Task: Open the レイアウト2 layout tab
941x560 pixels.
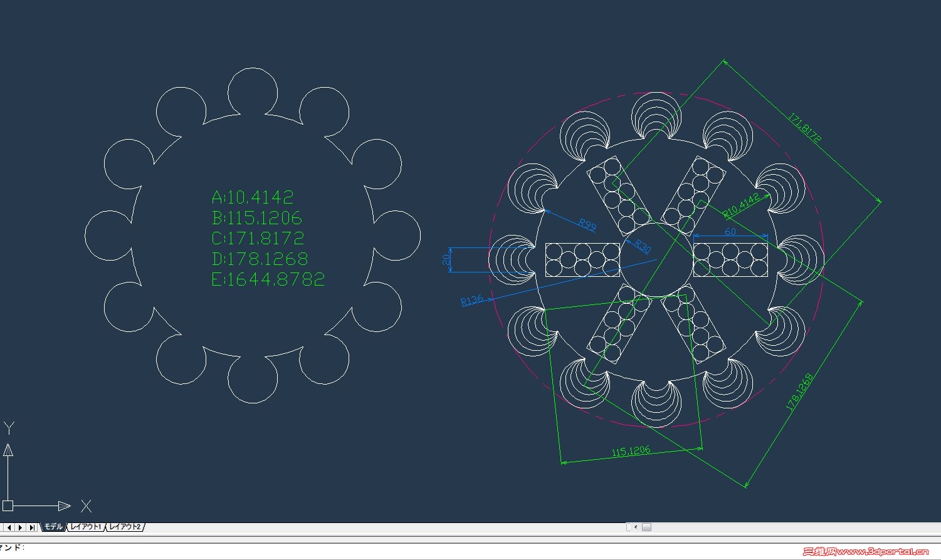Action: pyautogui.click(x=125, y=527)
